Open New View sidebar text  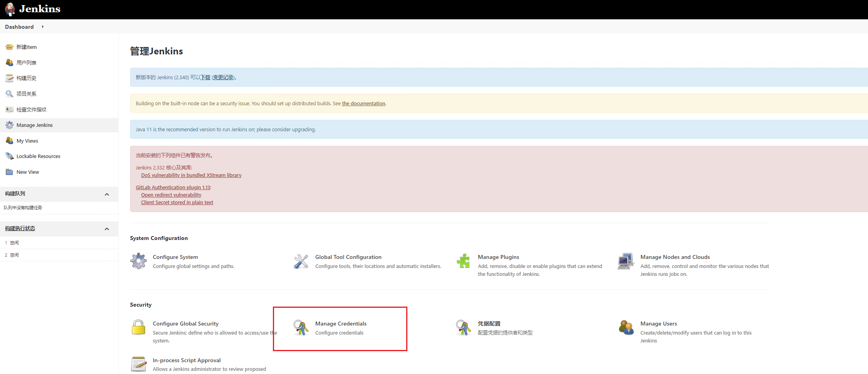[28, 172]
